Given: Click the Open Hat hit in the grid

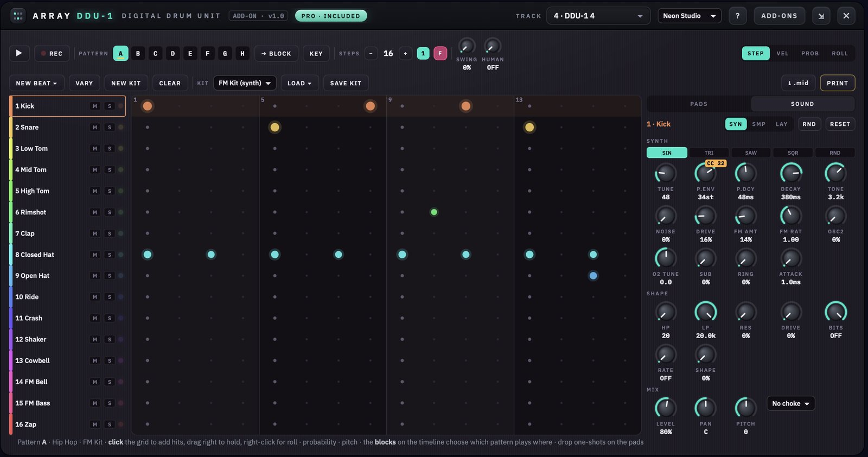Looking at the screenshot, I should (593, 276).
